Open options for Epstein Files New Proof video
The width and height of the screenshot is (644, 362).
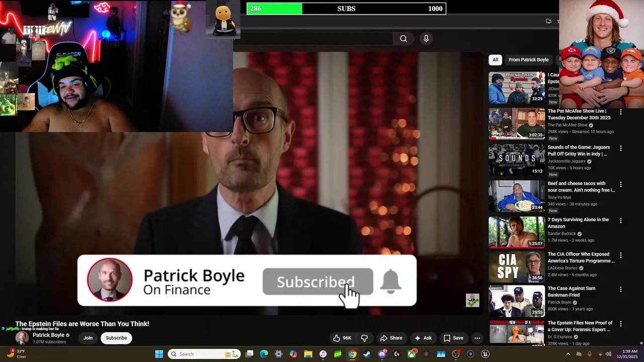[620, 324]
